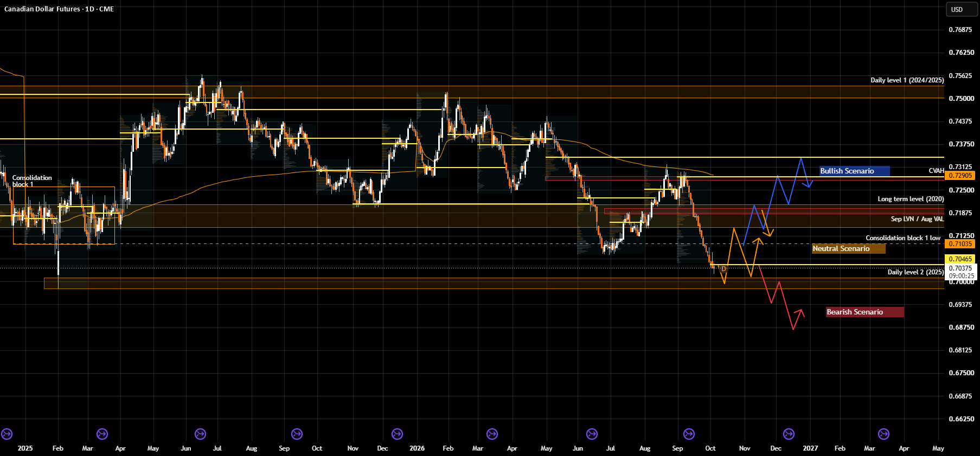This screenshot has height=456, width=980.
Task: Click the 0.72905 price tag
Action: click(960, 176)
